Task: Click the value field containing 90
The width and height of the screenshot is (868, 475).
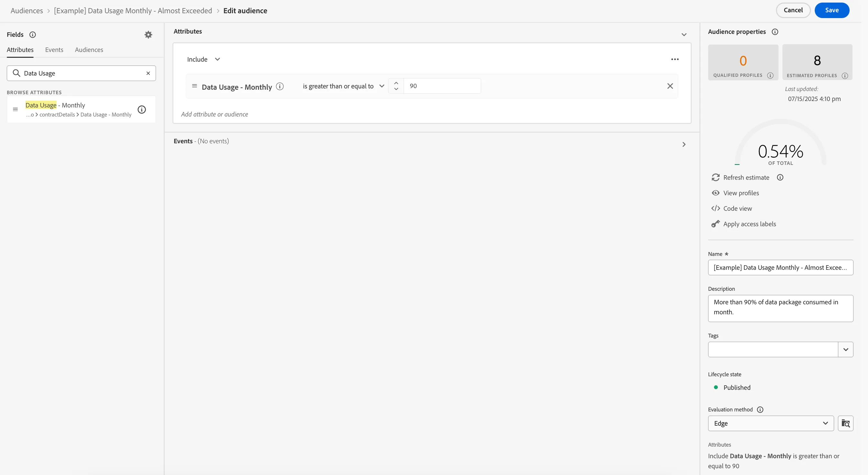Action: point(442,86)
